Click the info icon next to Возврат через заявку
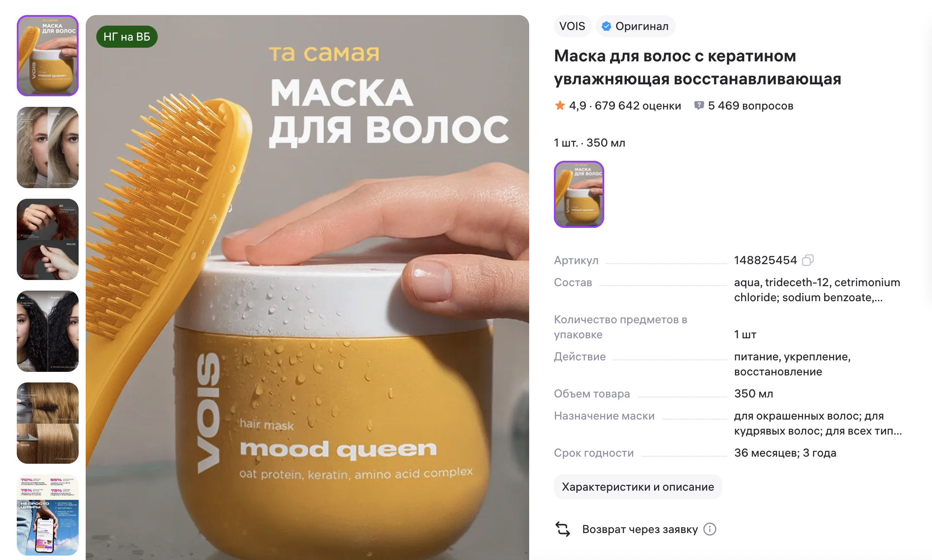 click(710, 529)
